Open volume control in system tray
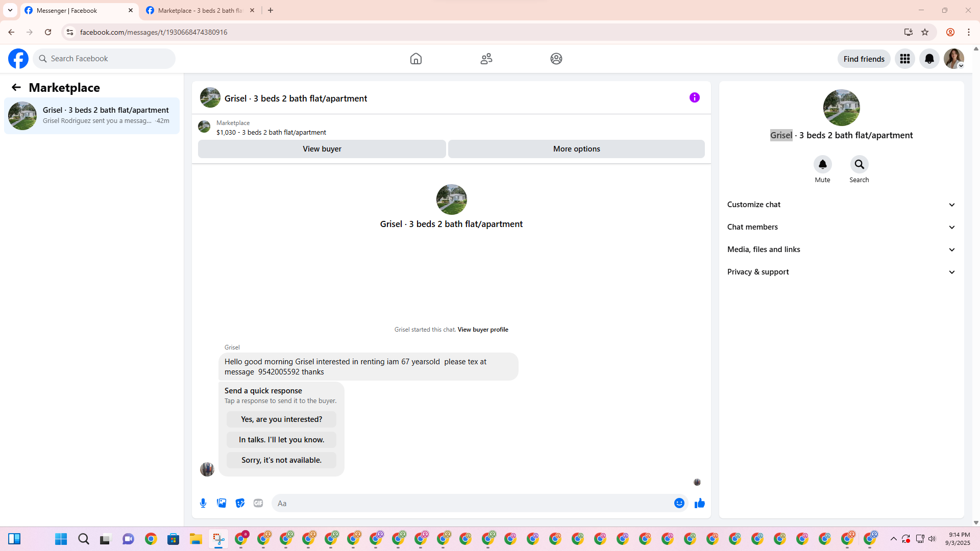 tap(932, 539)
